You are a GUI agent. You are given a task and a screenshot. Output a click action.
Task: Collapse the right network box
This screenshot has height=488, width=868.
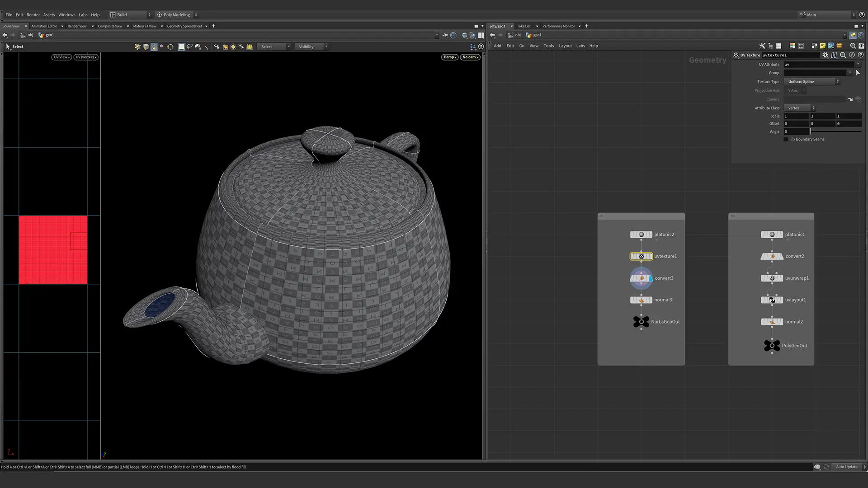pyautogui.click(x=732, y=216)
